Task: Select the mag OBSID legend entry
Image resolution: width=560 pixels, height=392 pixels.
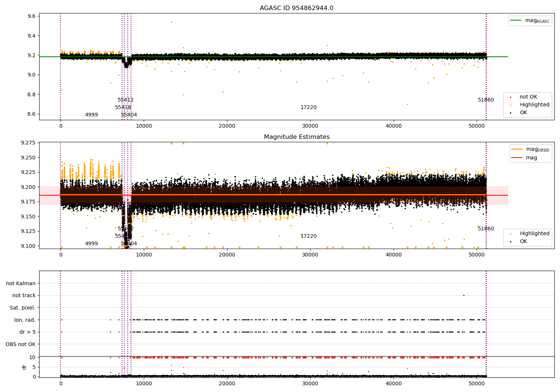Action: pos(530,149)
